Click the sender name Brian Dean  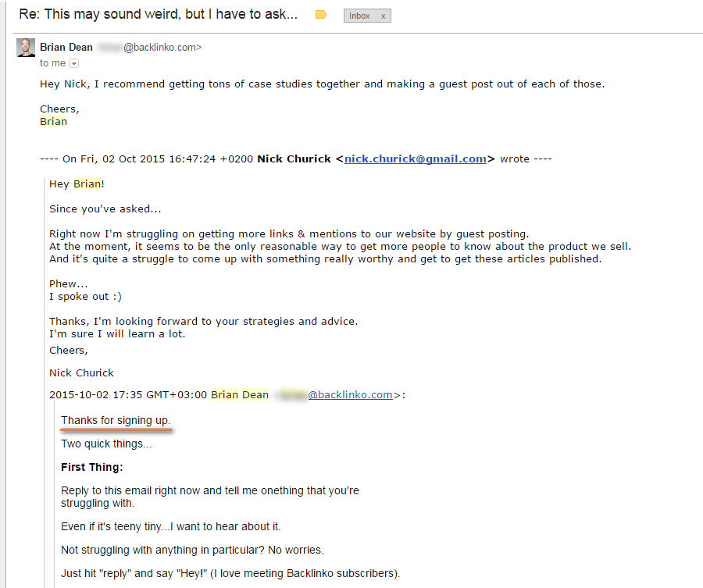pyautogui.click(x=66, y=47)
